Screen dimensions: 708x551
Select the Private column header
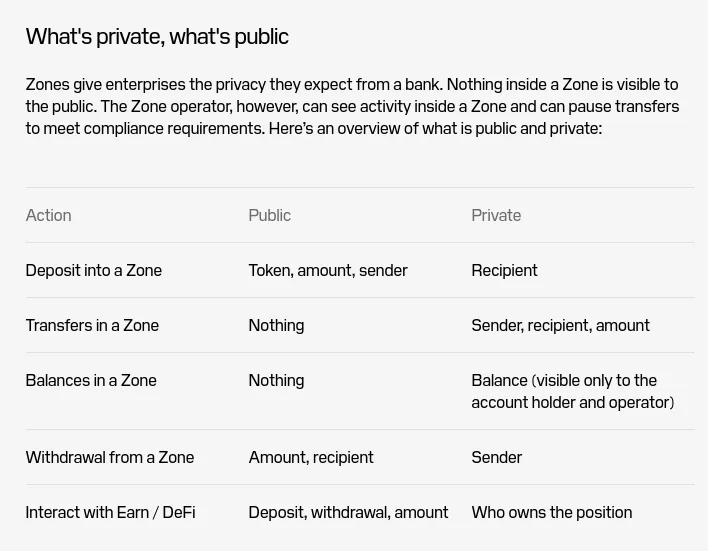point(496,215)
